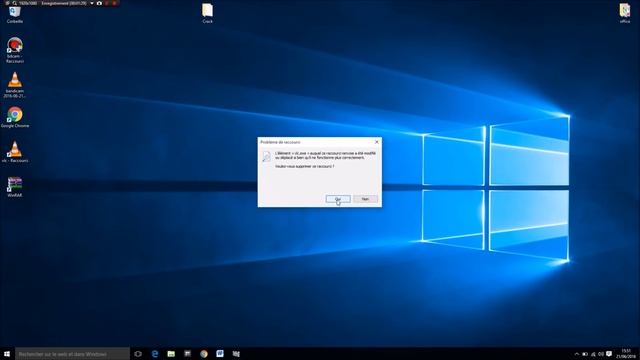The width and height of the screenshot is (640, 360).
Task: Show hidden system tray icons
Action: tap(577, 354)
